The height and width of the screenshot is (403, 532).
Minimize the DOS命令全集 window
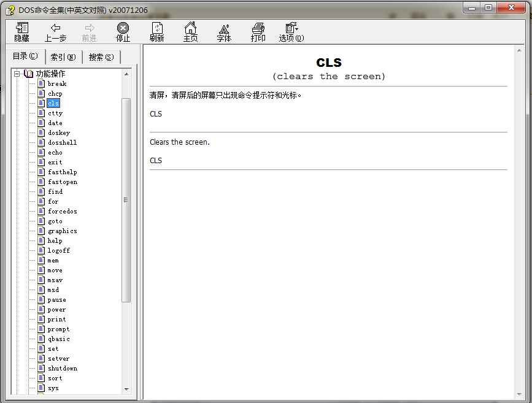[472, 8]
